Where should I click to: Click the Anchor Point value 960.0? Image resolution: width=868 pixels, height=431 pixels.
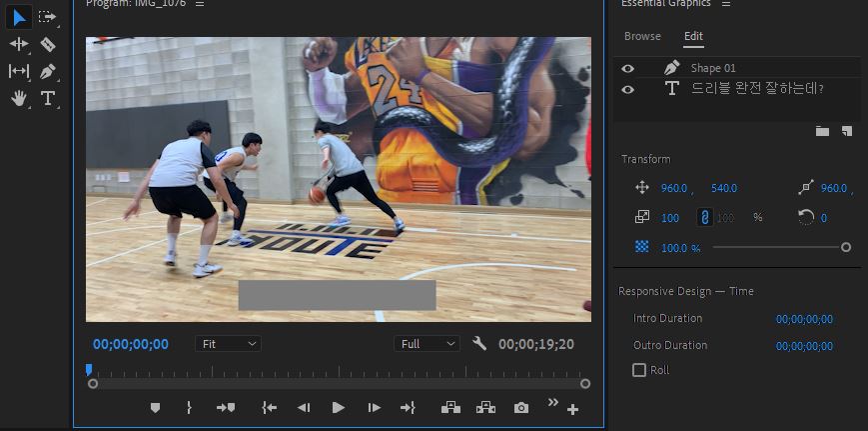(x=834, y=188)
